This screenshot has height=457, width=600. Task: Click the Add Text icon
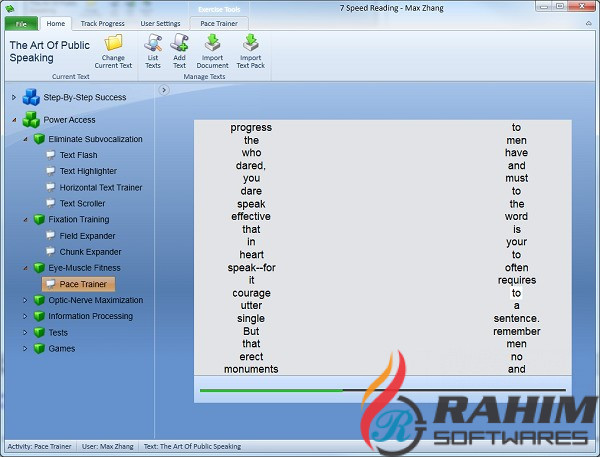click(x=179, y=44)
